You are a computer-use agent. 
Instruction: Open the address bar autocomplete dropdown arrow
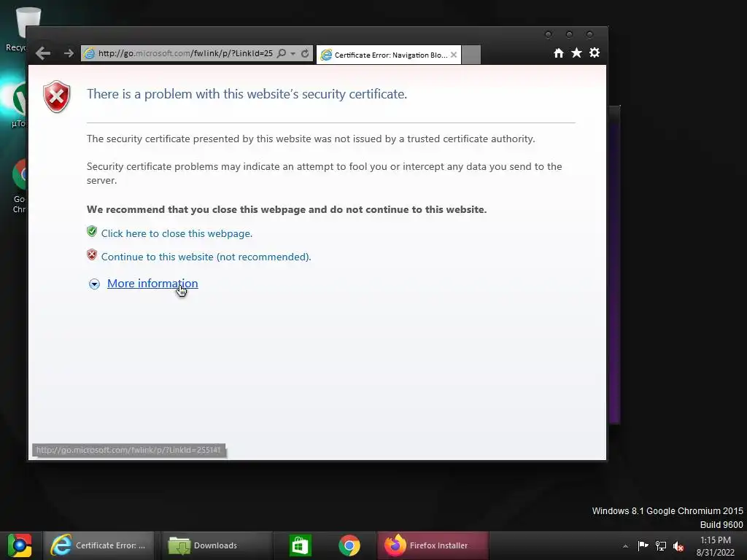[293, 54]
